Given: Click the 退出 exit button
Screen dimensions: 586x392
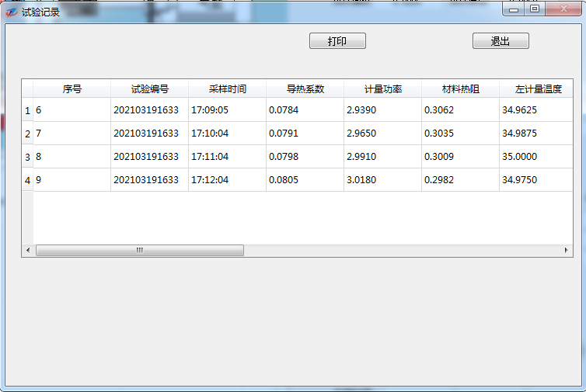Looking at the screenshot, I should click(501, 41).
